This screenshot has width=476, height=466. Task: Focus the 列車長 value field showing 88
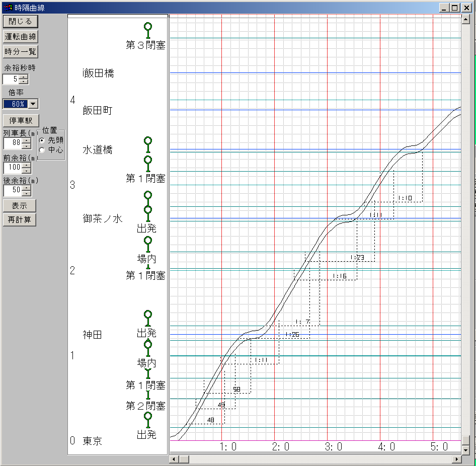coord(13,143)
